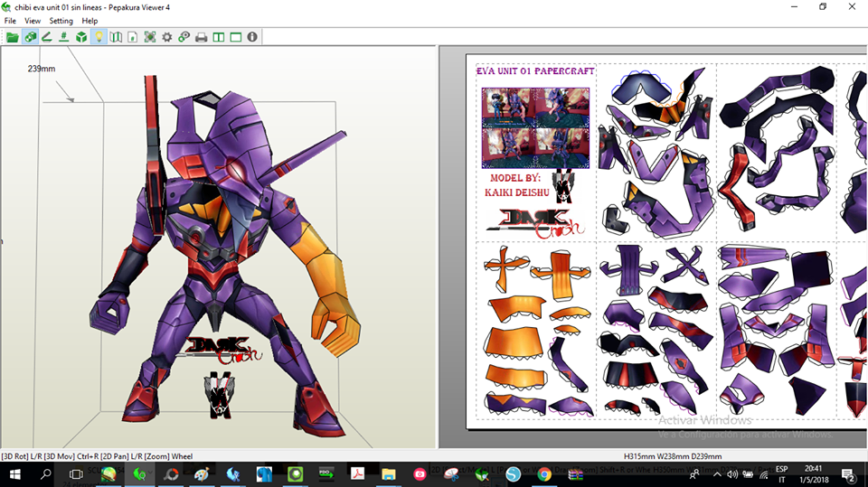
Task: Open the File menu
Action: [x=10, y=21]
